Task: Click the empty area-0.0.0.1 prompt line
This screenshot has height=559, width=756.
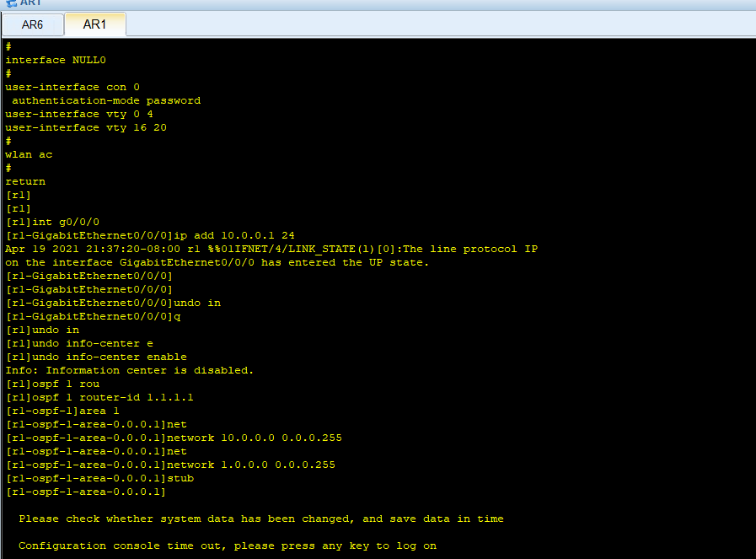Action: click(86, 492)
